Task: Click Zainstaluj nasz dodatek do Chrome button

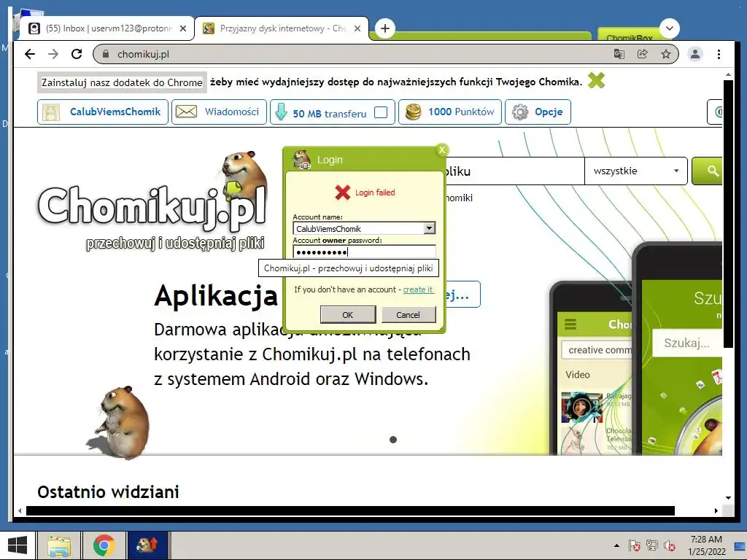Action: (x=122, y=82)
